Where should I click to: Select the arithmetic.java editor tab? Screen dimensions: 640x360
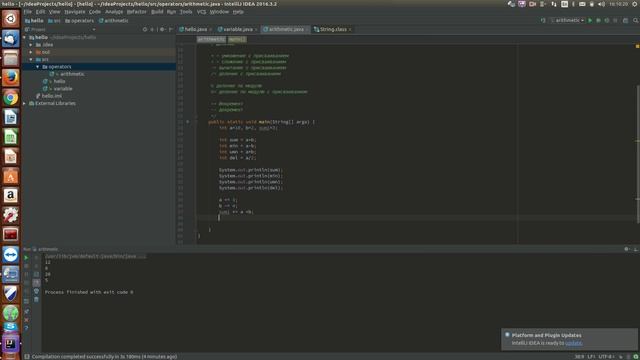point(286,29)
